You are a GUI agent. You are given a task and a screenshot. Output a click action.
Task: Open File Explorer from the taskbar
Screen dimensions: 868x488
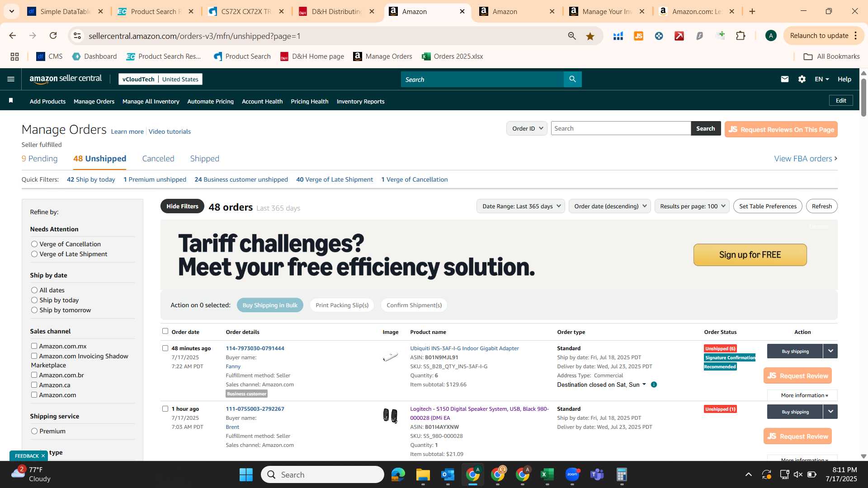pyautogui.click(x=423, y=474)
